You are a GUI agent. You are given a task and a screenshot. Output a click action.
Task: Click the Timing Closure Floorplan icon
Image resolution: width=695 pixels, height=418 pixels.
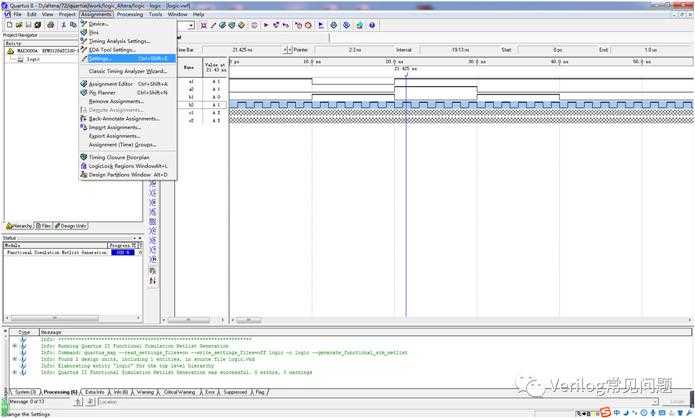coord(84,157)
